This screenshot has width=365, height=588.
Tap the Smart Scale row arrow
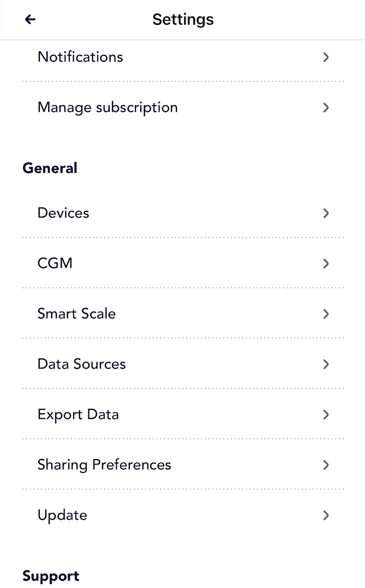pos(326,314)
